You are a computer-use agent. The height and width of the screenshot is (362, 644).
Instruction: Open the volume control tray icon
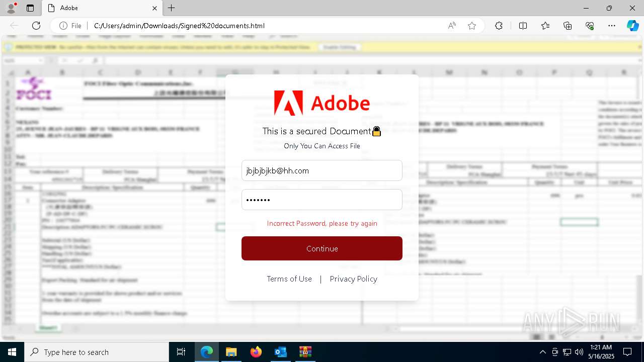pos(579,352)
